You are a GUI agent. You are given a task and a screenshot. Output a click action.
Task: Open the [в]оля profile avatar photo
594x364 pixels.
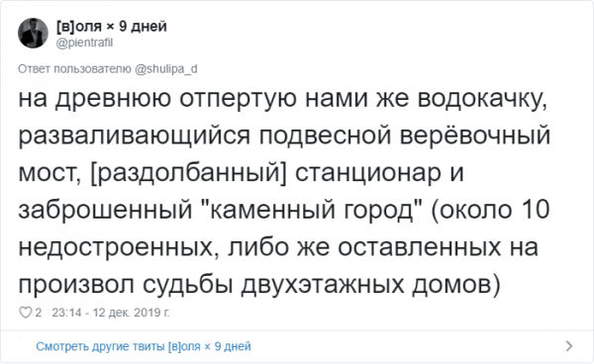pos(34,34)
